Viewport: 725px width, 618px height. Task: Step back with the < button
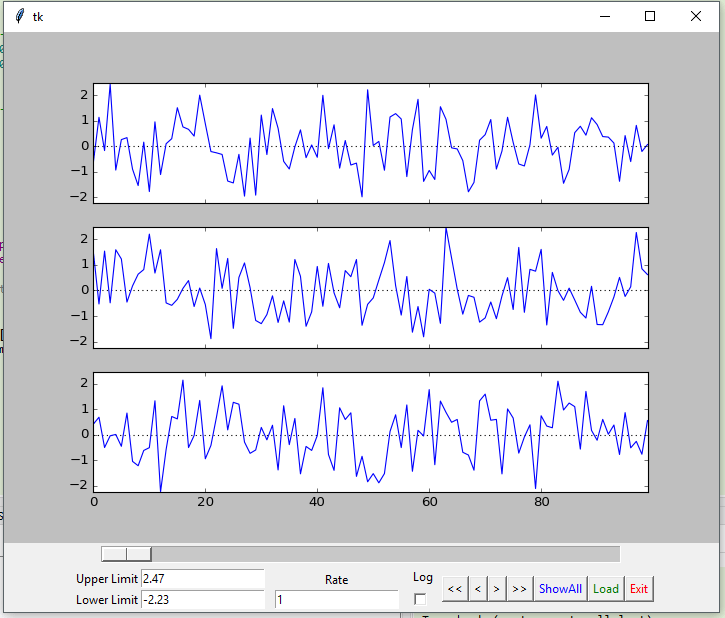coord(478,589)
